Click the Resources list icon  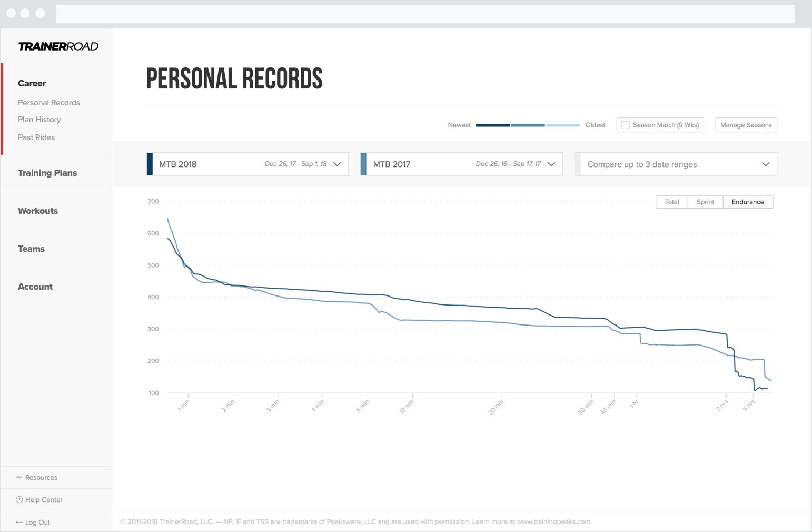pyautogui.click(x=19, y=478)
